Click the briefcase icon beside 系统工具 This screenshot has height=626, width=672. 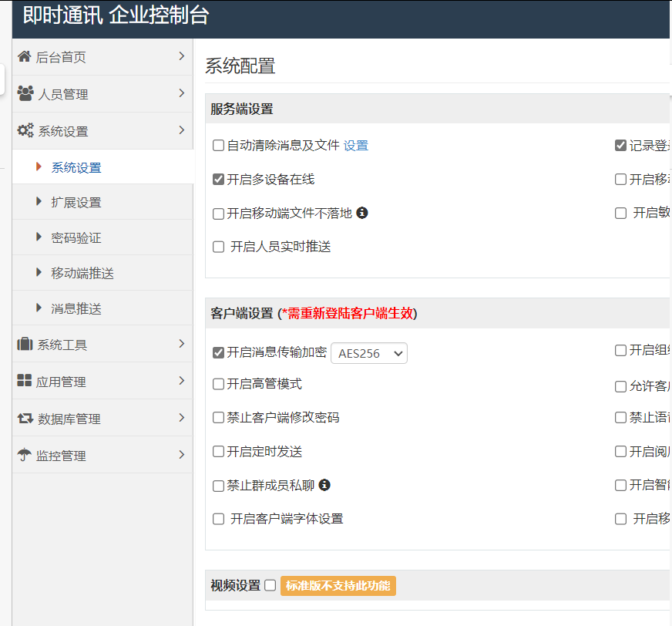click(x=25, y=344)
